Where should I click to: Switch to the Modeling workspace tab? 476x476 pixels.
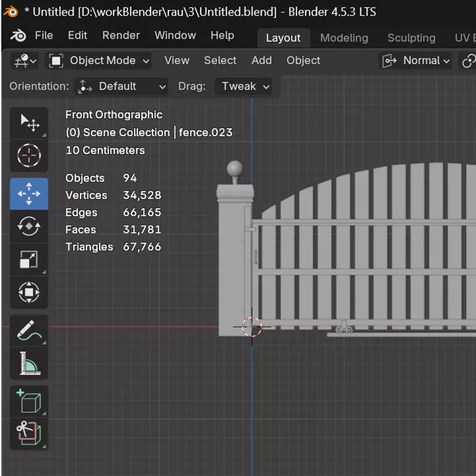pos(344,38)
